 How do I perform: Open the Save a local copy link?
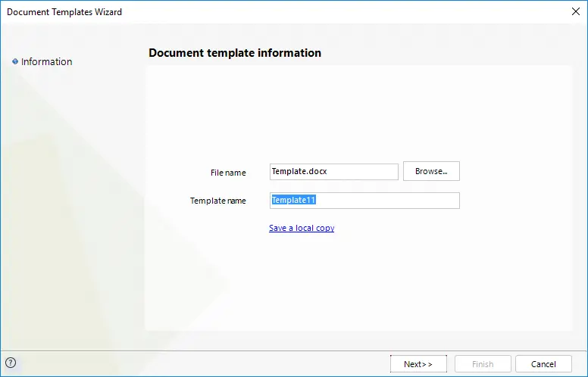302,228
